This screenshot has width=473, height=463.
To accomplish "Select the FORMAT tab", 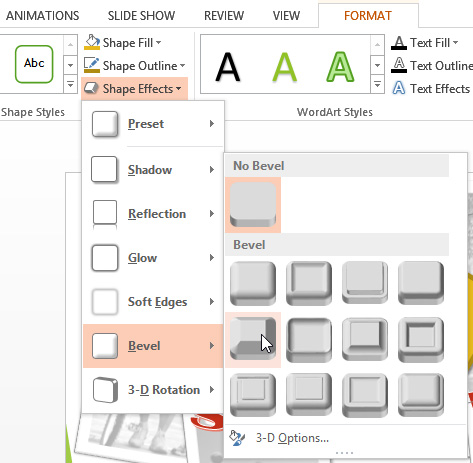I will 368,16.
